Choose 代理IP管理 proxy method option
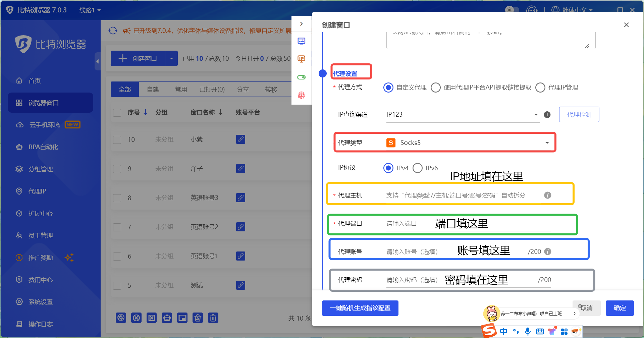644x338 pixels. 540,88
